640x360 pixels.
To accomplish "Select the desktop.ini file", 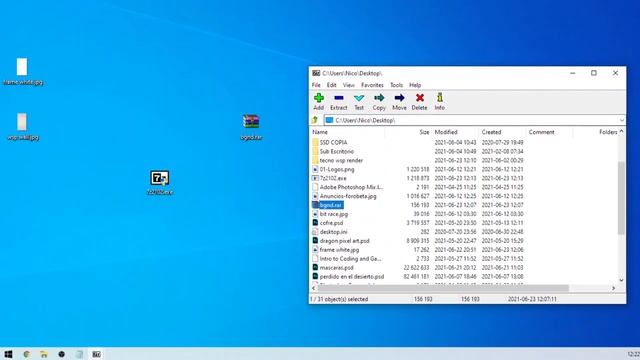I will [x=333, y=232].
